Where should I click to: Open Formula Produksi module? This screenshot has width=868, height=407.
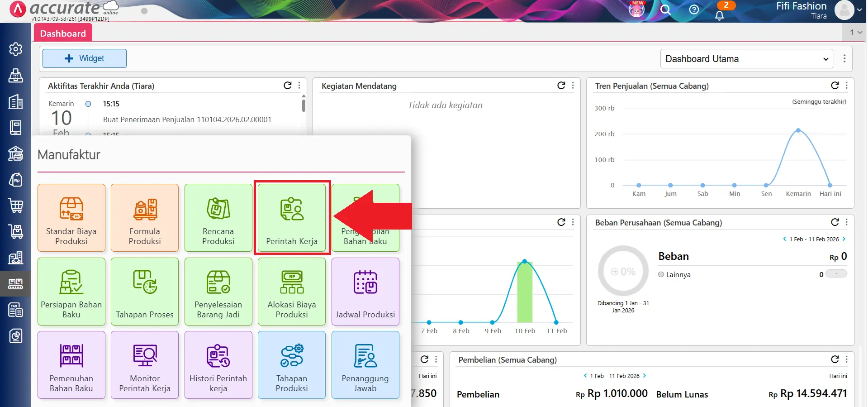145,218
